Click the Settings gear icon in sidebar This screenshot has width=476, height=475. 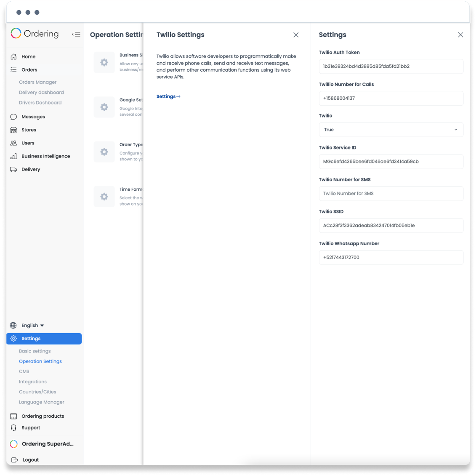[13, 339]
